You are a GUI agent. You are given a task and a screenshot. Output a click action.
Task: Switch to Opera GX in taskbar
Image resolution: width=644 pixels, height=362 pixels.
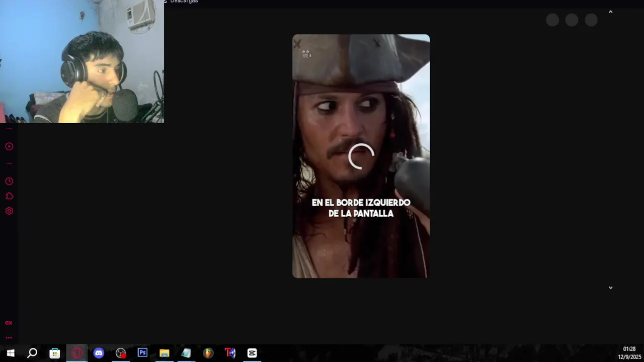click(76, 353)
